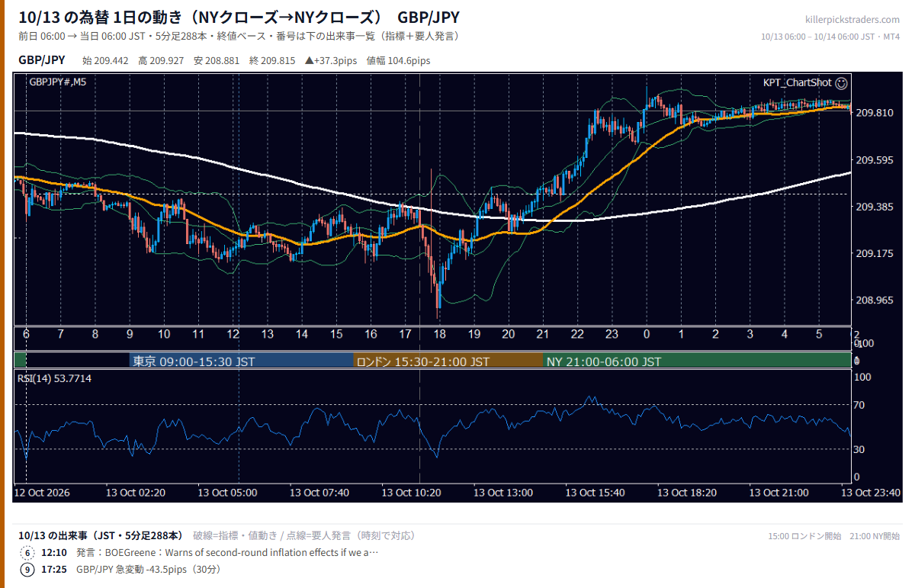This screenshot has height=588, width=915.
Task: Click the 13 Oct 23:40 time label
Action: click(x=871, y=493)
